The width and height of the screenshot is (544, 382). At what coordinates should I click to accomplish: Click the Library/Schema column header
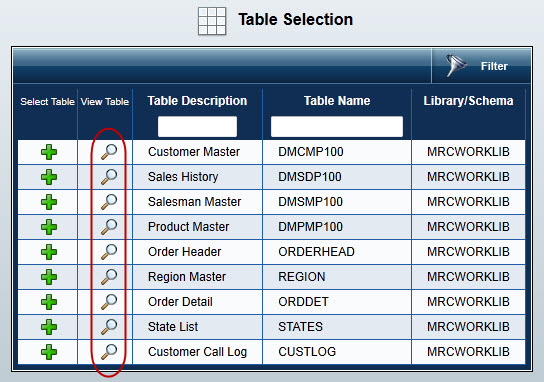click(468, 101)
